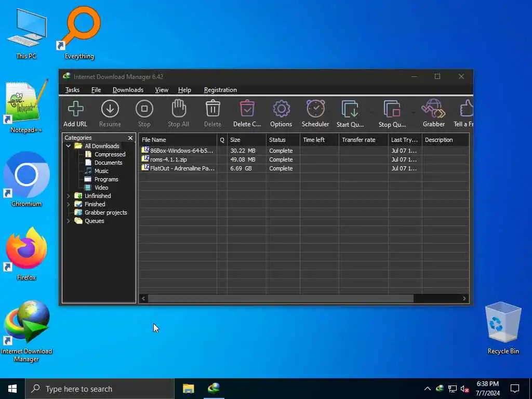
Task: Click the 49.08 MB size cell
Action: click(243, 159)
